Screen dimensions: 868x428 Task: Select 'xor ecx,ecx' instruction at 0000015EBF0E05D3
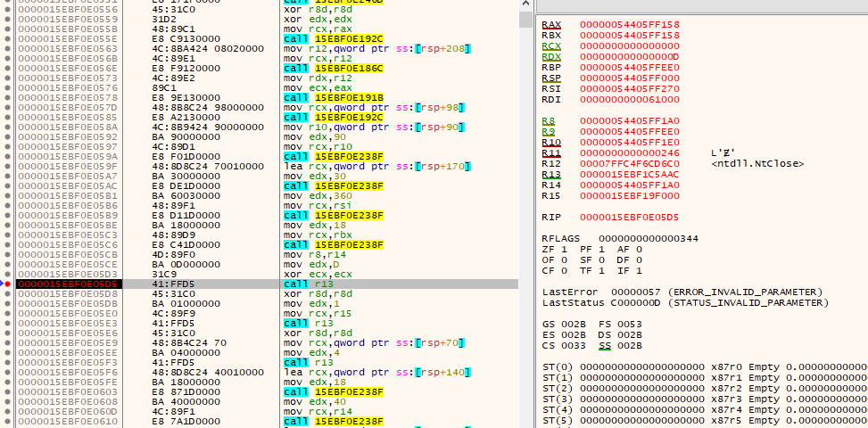(x=313, y=274)
